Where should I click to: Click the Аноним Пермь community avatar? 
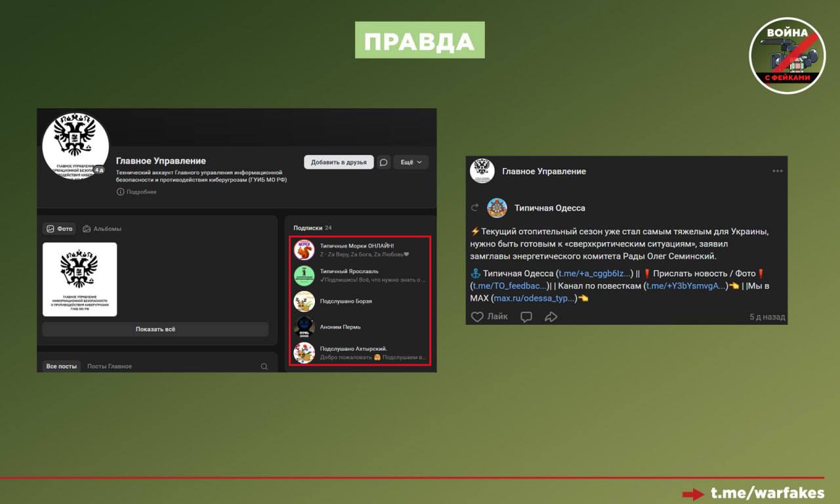(x=304, y=327)
